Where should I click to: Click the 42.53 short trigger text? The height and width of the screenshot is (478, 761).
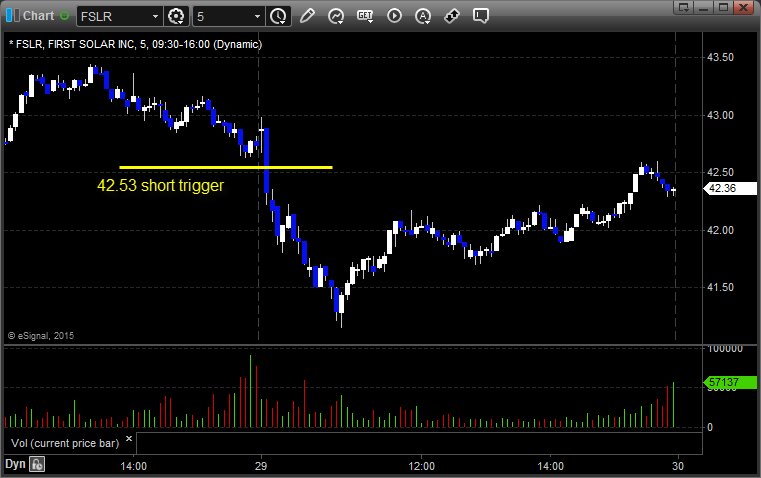pyautogui.click(x=161, y=185)
